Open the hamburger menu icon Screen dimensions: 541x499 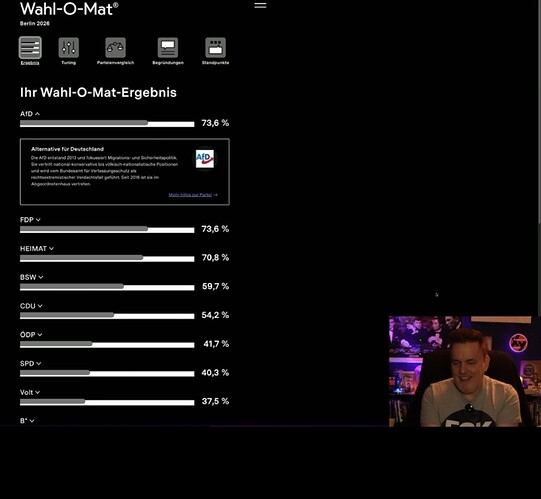click(x=260, y=6)
